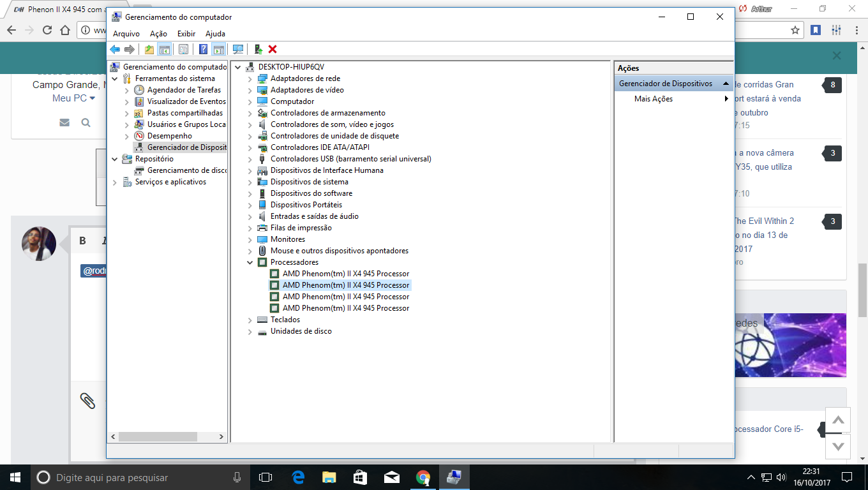Toggle Show/Hide Action Pane toolbar button
The width and height of the screenshot is (868, 490).
219,49
